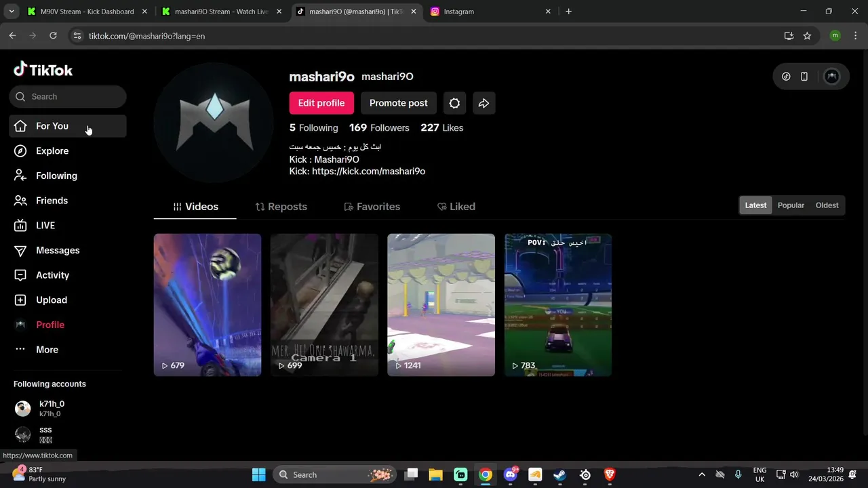Viewport: 868px width, 488px height.
Task: Click the install app icon in address bar
Action: (x=789, y=36)
